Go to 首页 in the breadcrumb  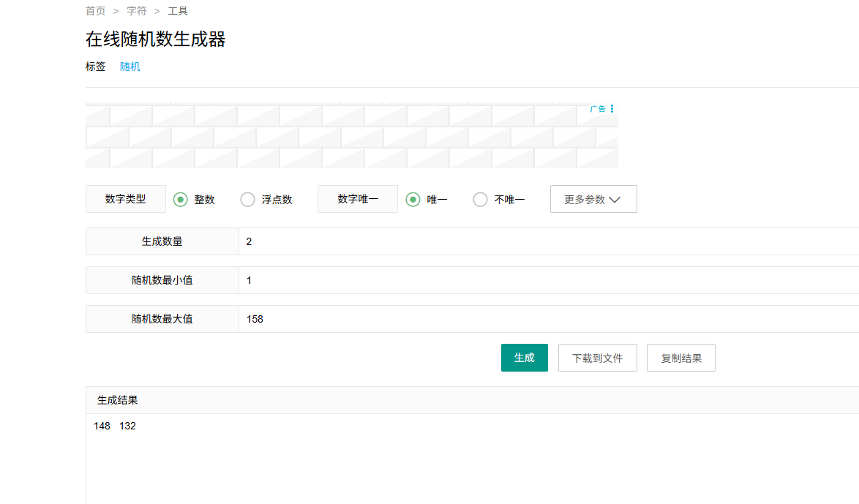(x=95, y=11)
